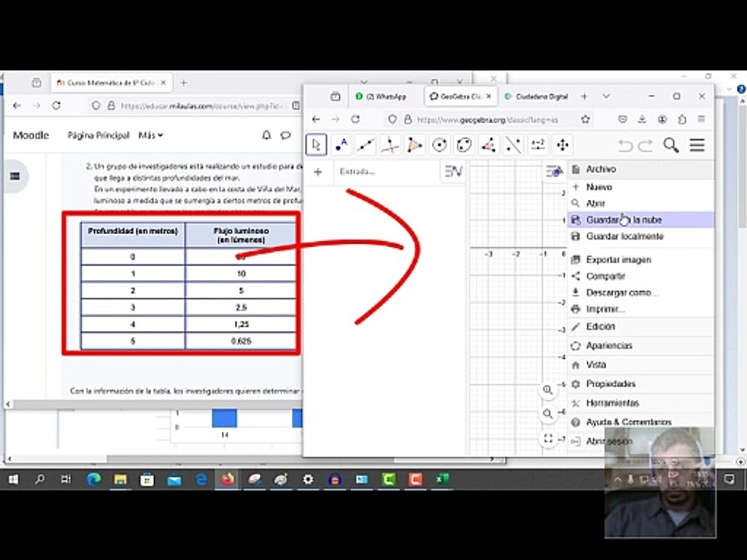Open Firefox list all tabs chevron
The image size is (747, 560).
606,96
